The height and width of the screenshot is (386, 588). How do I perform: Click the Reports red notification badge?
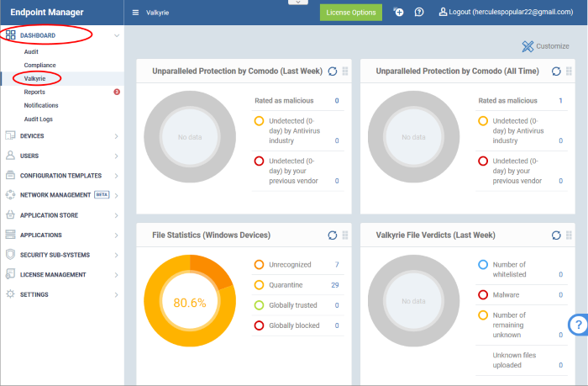(x=117, y=92)
